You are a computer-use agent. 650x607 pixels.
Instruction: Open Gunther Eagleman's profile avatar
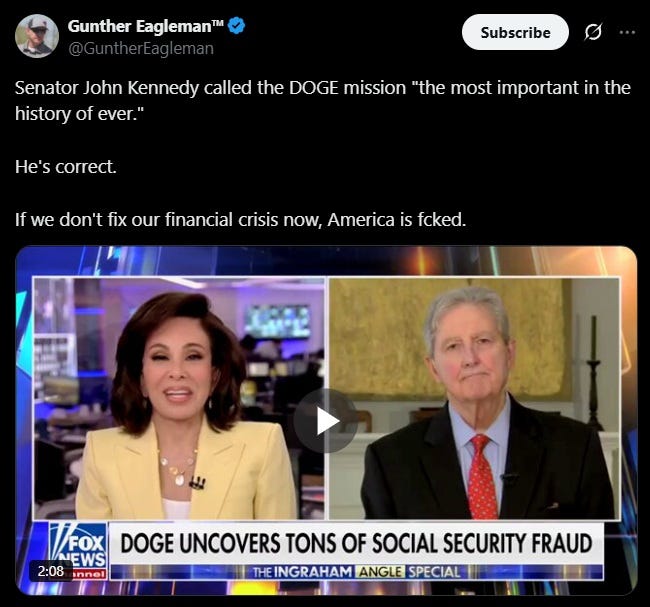point(37,36)
